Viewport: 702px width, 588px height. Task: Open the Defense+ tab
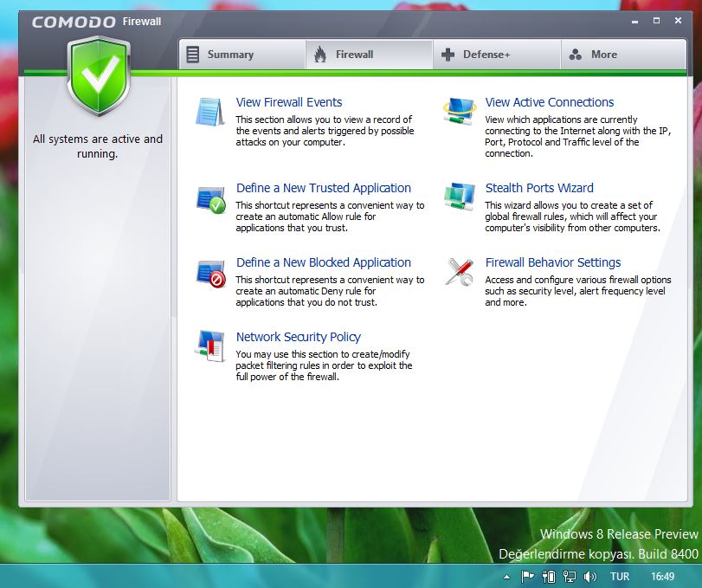(497, 55)
